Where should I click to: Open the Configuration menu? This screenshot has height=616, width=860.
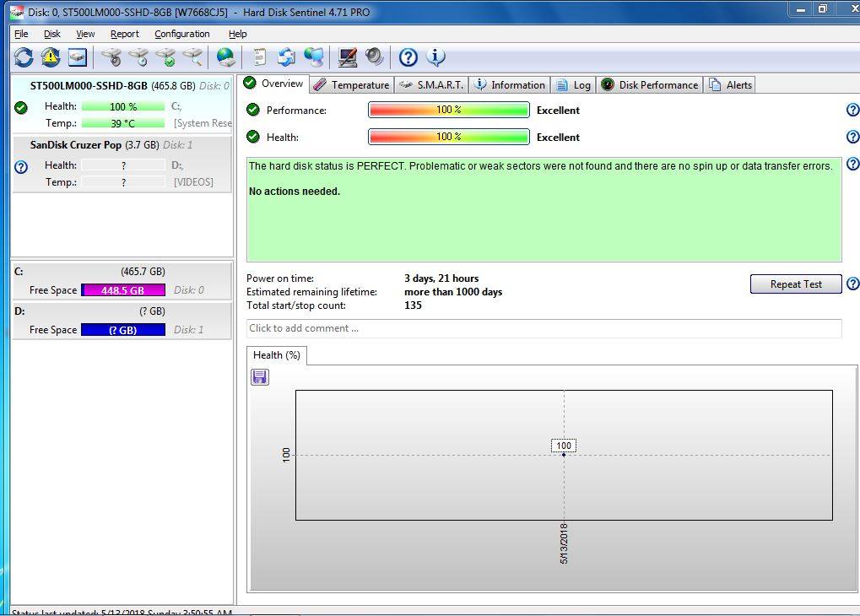(x=182, y=34)
